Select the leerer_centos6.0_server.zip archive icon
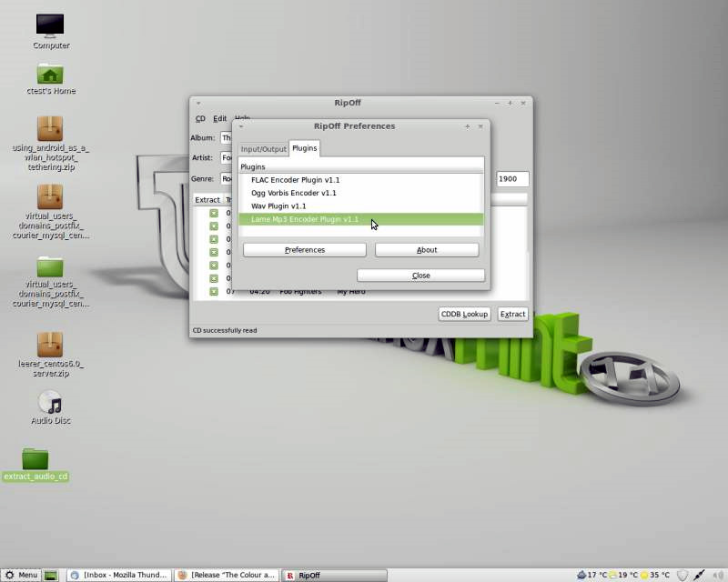728x582 pixels. click(50, 346)
